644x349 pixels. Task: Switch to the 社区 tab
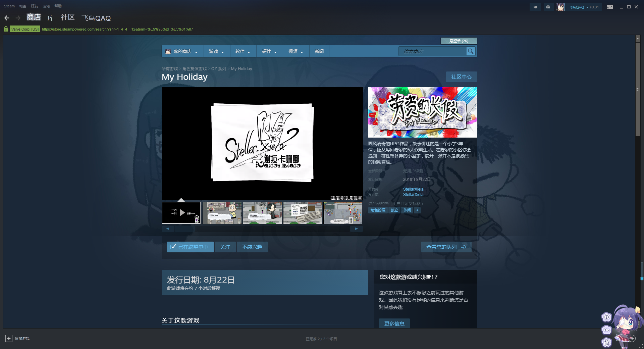tap(67, 17)
